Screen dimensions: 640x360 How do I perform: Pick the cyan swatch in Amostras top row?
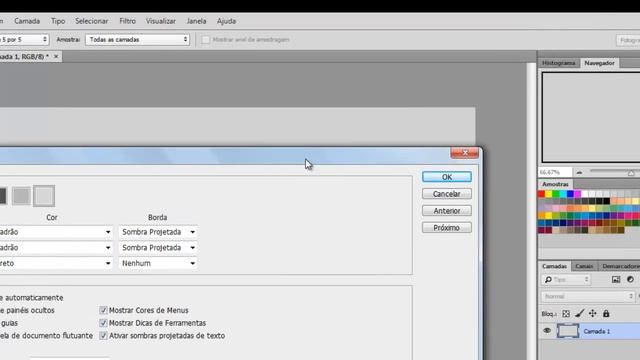coord(563,194)
